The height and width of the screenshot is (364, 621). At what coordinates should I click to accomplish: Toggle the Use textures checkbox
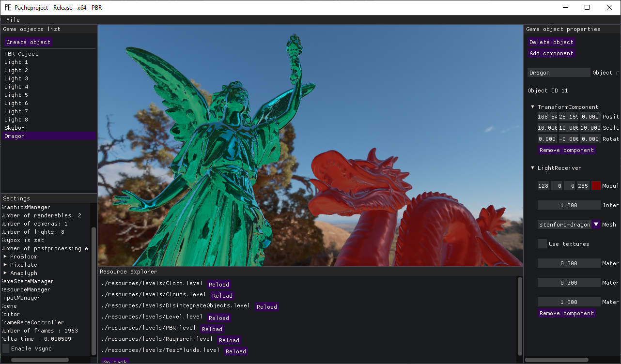click(542, 244)
